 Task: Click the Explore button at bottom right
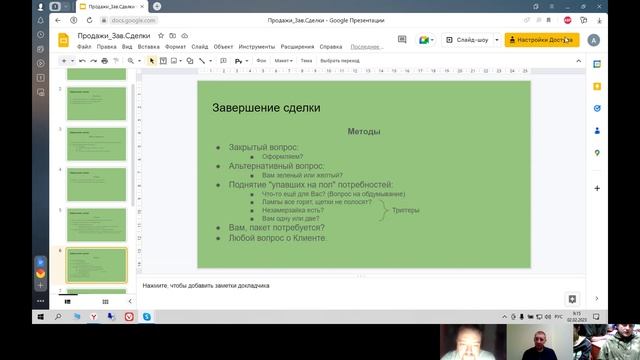[x=572, y=299]
